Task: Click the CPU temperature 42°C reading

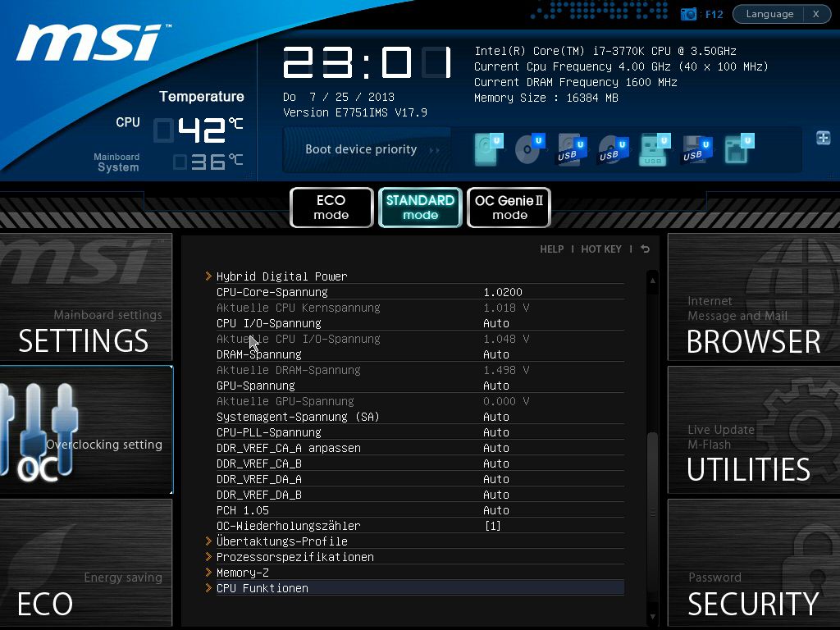Action: (x=199, y=130)
